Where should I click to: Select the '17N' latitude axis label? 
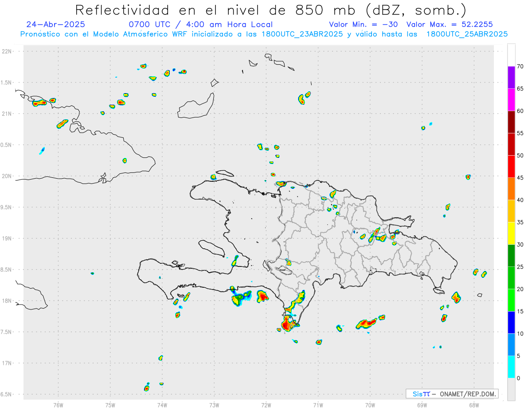7,363
